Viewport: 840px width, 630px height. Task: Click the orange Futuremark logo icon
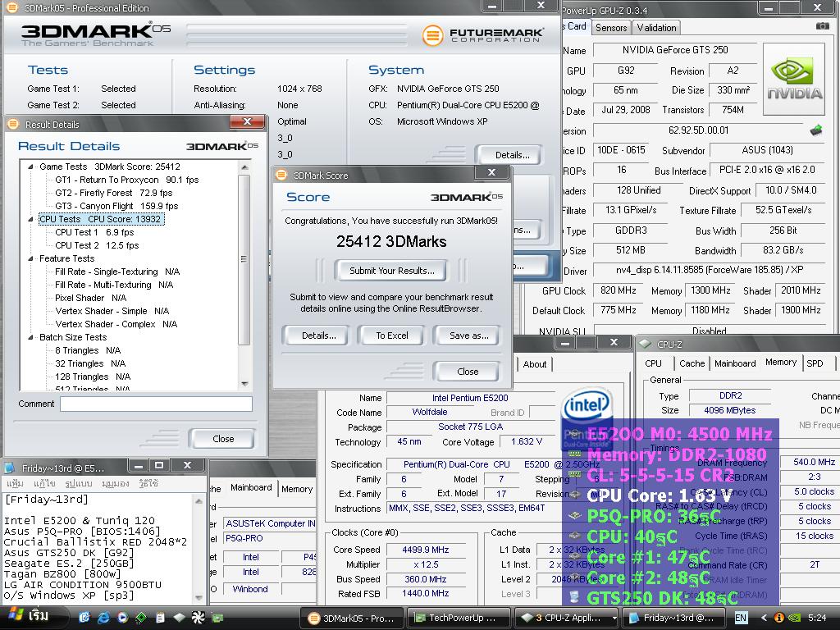[432, 36]
